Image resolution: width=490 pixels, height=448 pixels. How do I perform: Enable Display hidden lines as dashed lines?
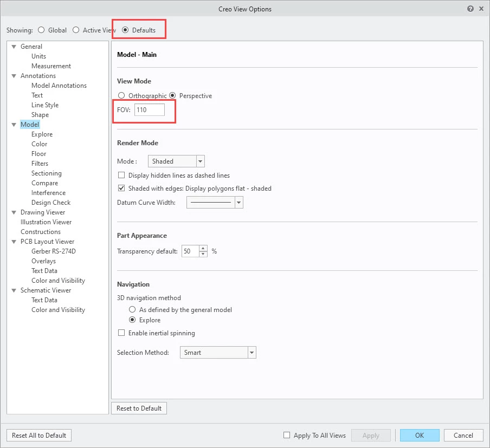pos(121,175)
